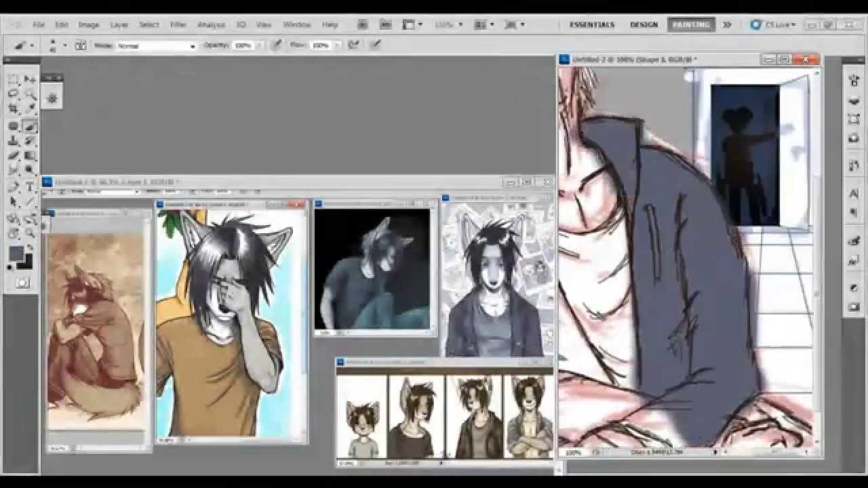The width and height of the screenshot is (868, 488).
Task: Open the Select menu
Action: point(149,24)
